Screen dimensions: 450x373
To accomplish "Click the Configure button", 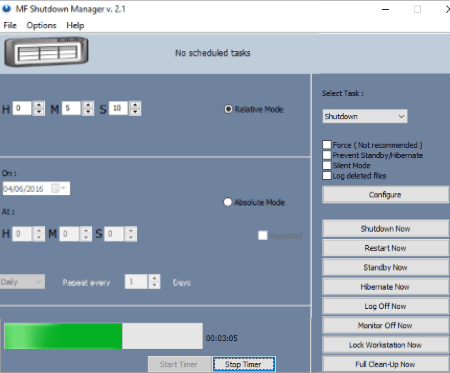I will click(x=385, y=195).
